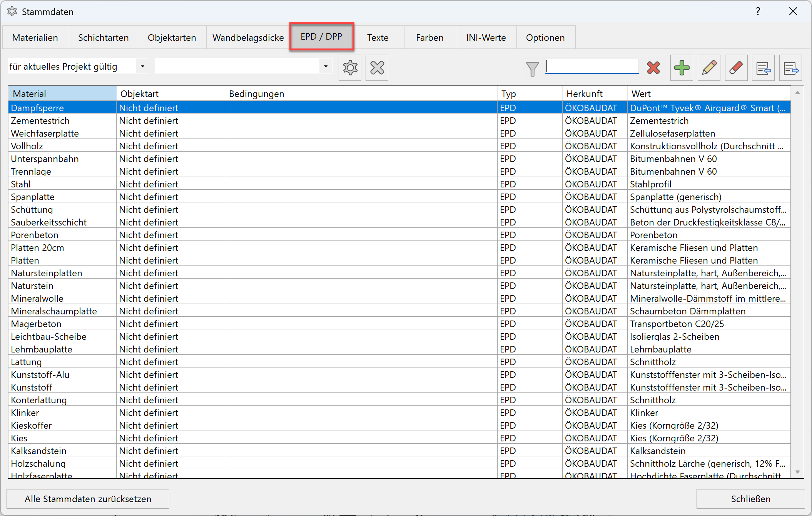The width and height of the screenshot is (812, 516).
Task: Click into the filter text field
Action: (592, 66)
